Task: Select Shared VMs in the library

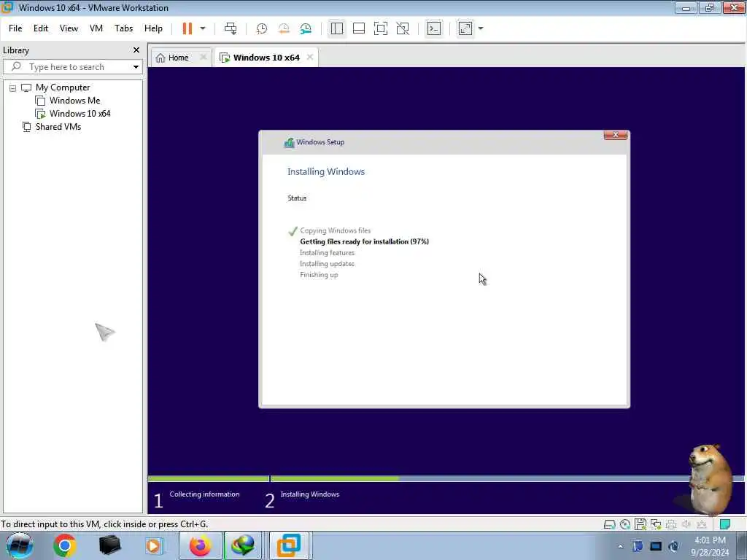Action: [58, 127]
